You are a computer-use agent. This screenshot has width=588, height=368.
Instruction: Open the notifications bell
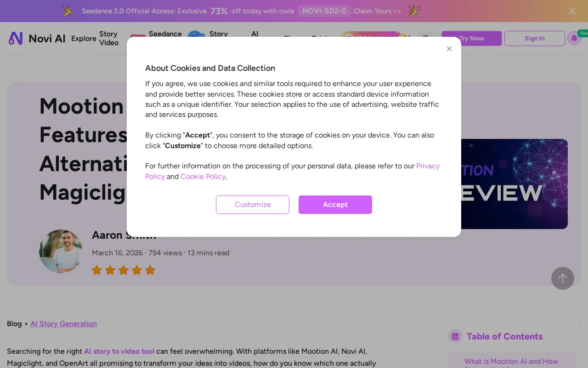click(x=574, y=39)
